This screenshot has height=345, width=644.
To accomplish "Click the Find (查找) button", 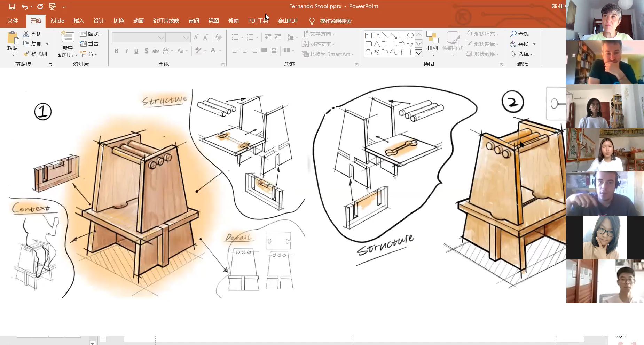I will tap(519, 34).
